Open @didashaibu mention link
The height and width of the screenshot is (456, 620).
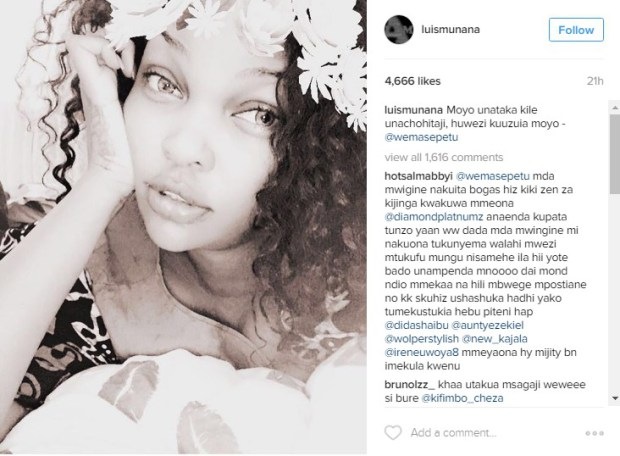416,325
